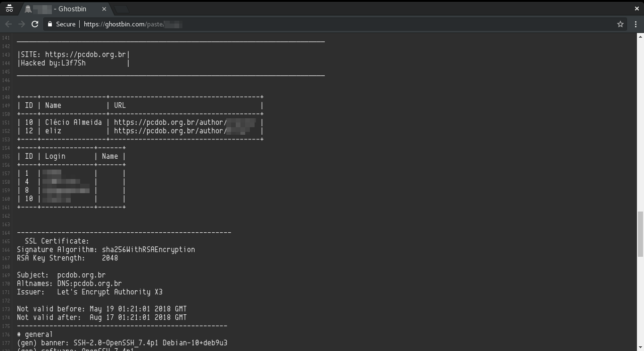
Task: Close the Ghostbin tab
Action: click(104, 9)
